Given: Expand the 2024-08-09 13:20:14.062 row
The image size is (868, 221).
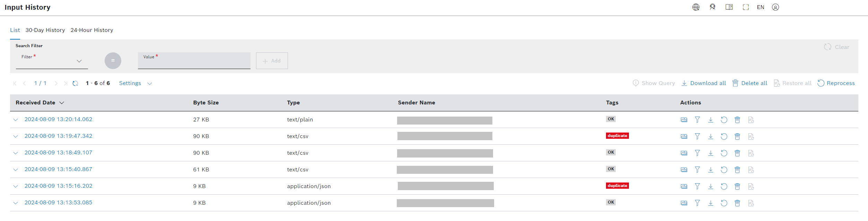Looking at the screenshot, I should 16,120.
